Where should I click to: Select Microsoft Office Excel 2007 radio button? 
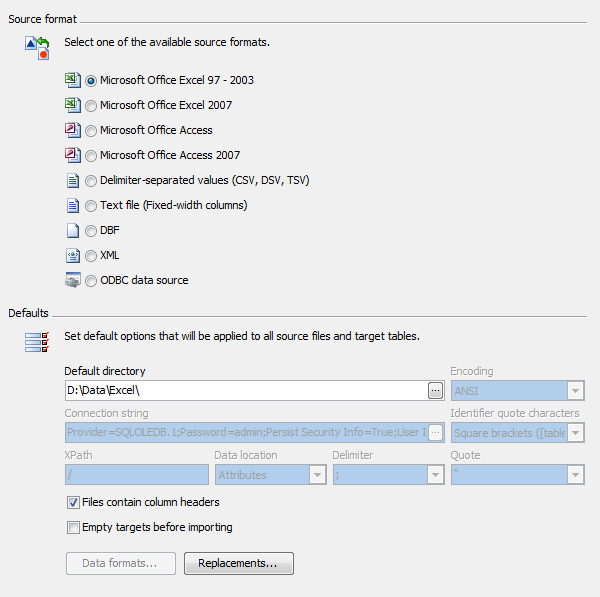91,106
